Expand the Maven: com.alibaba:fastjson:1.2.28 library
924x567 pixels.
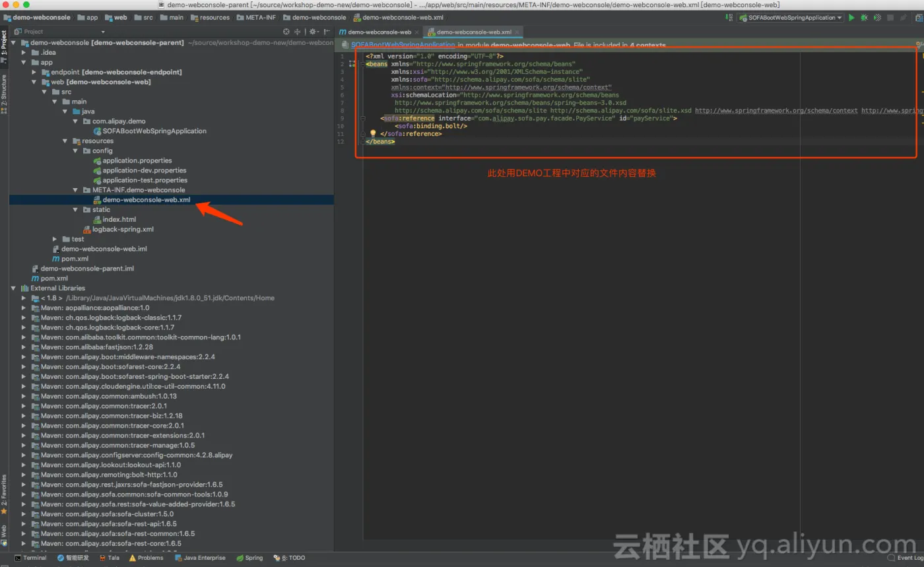pyautogui.click(x=25, y=347)
